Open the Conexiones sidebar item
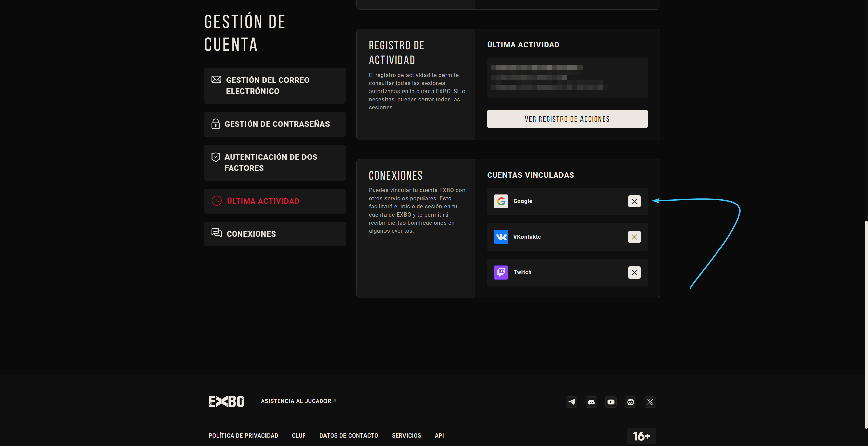 tap(275, 234)
